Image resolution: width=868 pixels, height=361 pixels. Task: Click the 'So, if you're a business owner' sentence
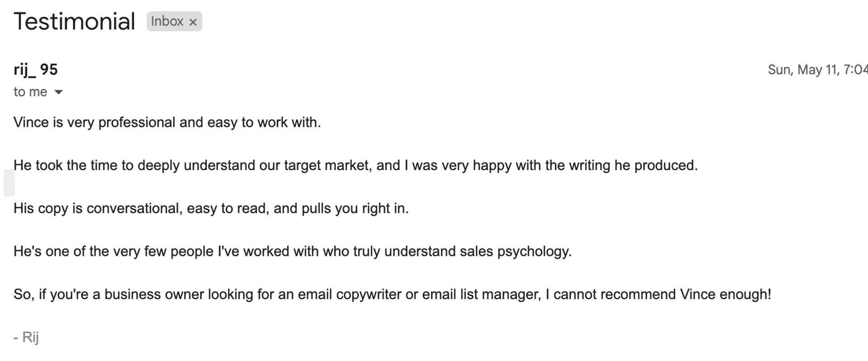pos(392,294)
